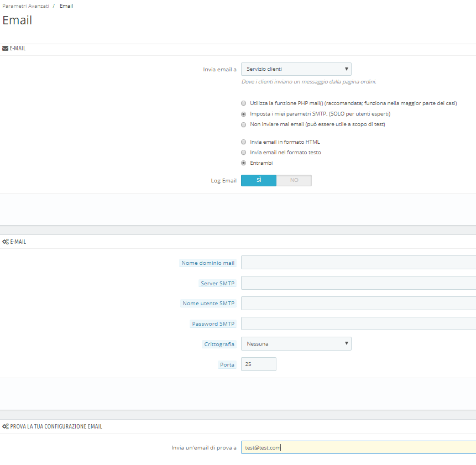
Task: Click gears icon beside Prova la tua configurazione
Action: (x=6, y=426)
